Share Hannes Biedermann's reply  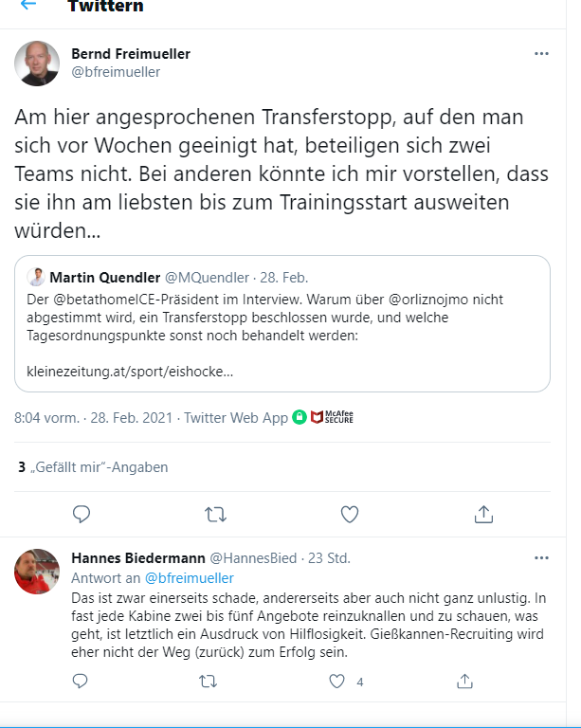pos(464,681)
